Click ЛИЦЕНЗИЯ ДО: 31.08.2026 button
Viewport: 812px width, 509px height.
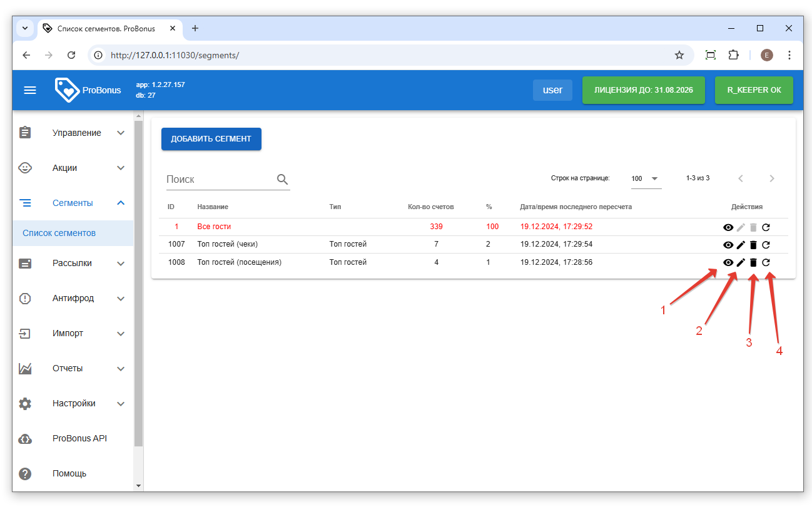(644, 90)
